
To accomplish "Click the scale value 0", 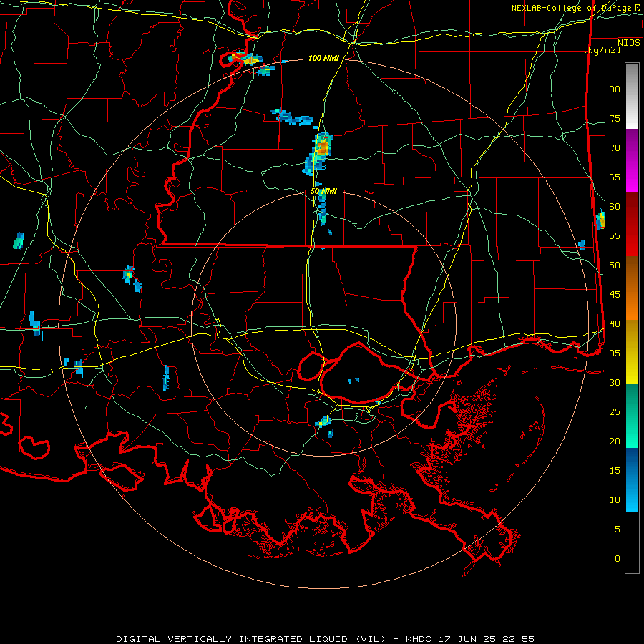I will (x=618, y=559).
